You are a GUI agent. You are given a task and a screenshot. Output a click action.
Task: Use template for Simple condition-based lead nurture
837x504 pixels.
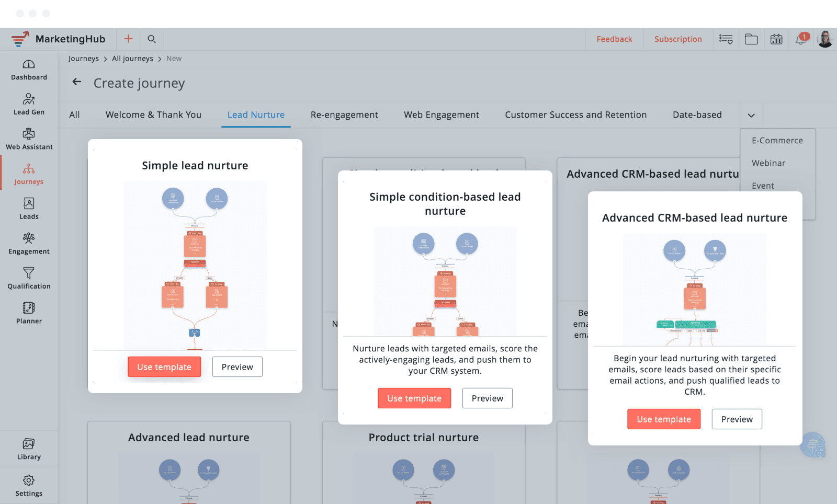(414, 398)
